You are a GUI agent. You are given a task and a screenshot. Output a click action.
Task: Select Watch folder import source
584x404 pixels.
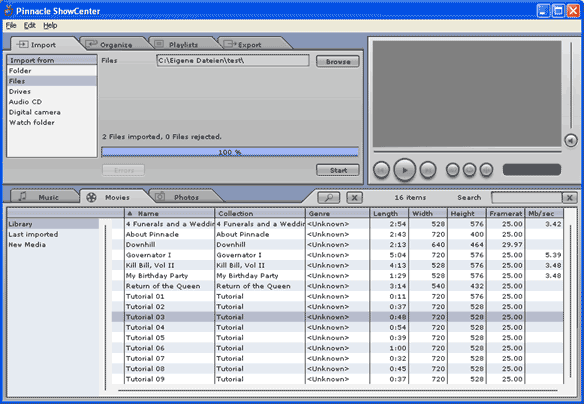click(x=52, y=123)
